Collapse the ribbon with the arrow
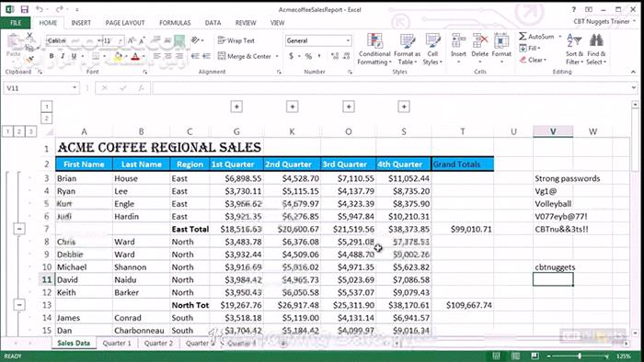 pos(633,72)
